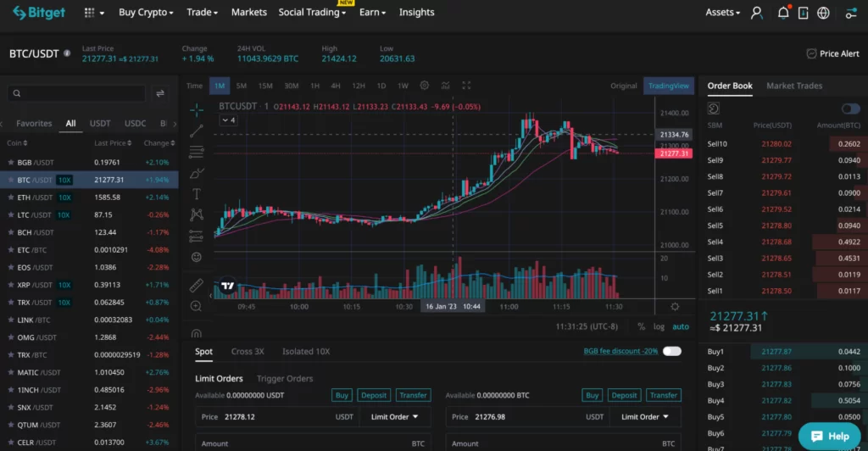
Task: Open the chart indicators icon
Action: 446,86
